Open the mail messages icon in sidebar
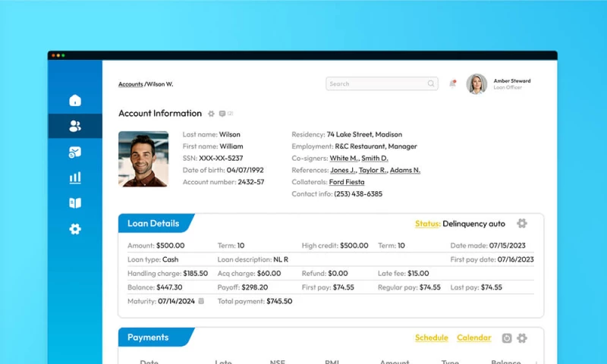This screenshot has width=607, height=364. pyautogui.click(x=75, y=152)
